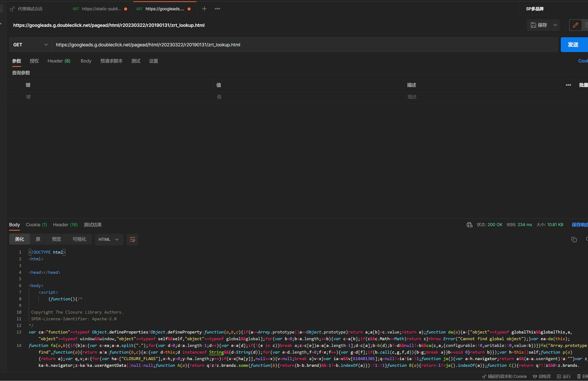Select the 原 raw view
This screenshot has width=588, height=381.
click(38, 239)
